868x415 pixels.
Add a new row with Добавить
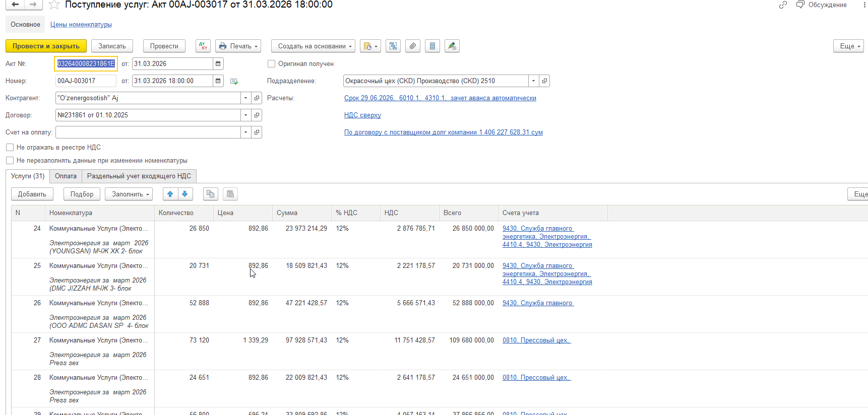[32, 194]
